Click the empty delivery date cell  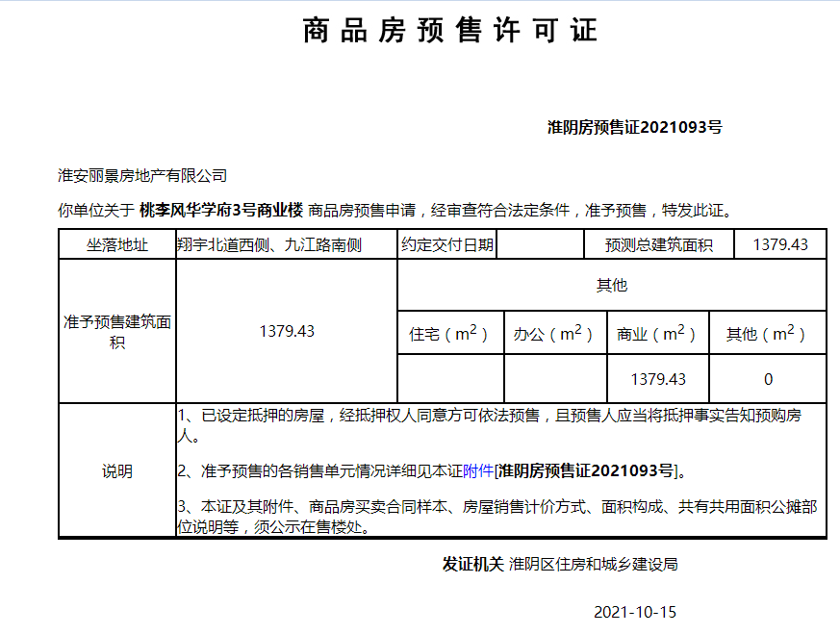tap(540, 244)
